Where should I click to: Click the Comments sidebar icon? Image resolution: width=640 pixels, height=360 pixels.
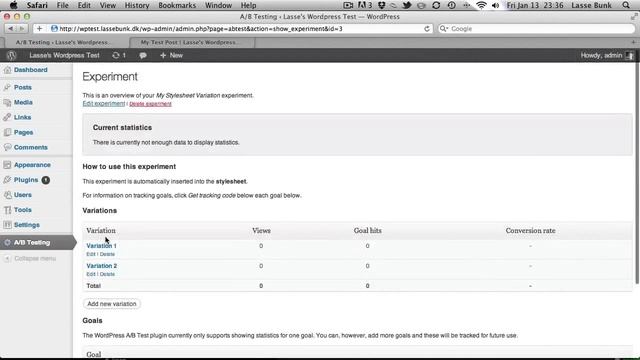coord(7,147)
